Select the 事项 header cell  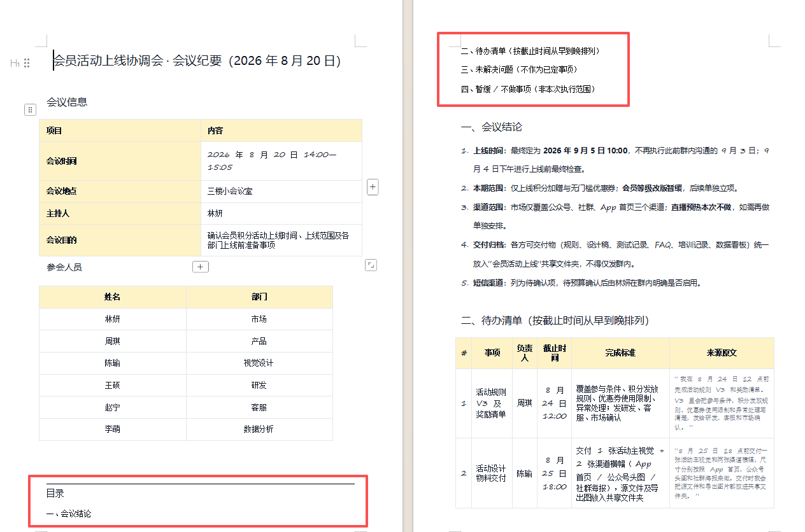pyautogui.click(x=492, y=353)
